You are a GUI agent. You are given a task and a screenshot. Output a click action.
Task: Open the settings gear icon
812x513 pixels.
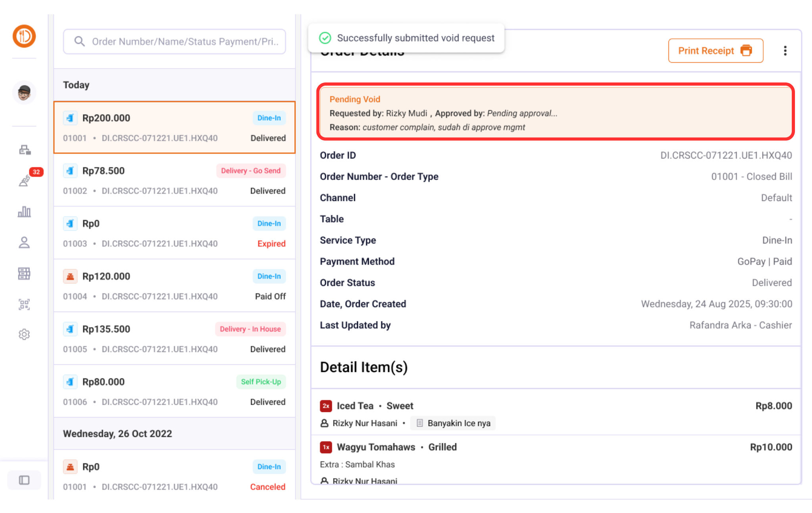tap(24, 334)
